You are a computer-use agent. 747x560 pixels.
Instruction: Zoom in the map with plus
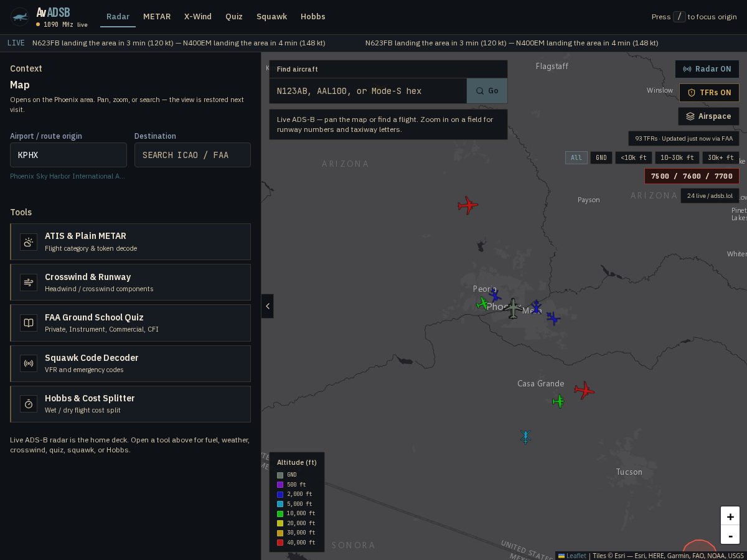tap(730, 516)
